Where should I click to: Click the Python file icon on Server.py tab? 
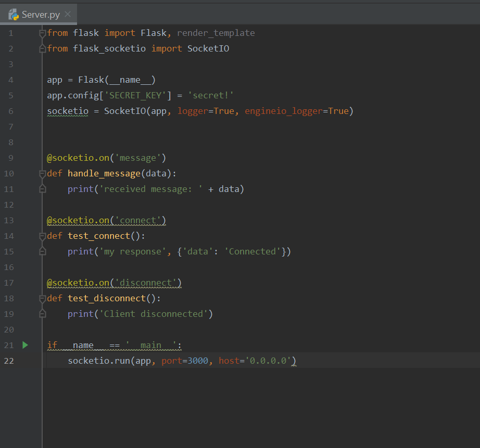pos(14,15)
